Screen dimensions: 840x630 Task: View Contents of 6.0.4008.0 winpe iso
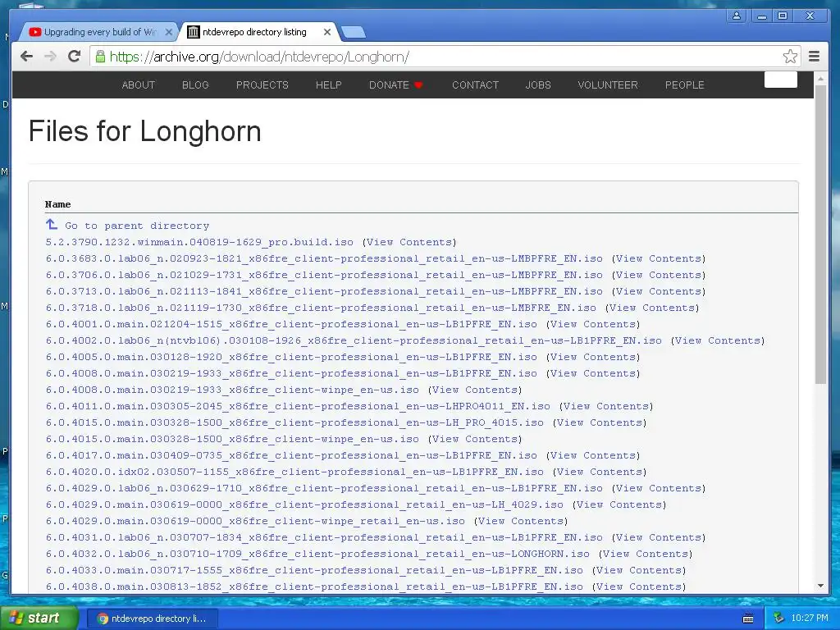pyautogui.click(x=475, y=390)
